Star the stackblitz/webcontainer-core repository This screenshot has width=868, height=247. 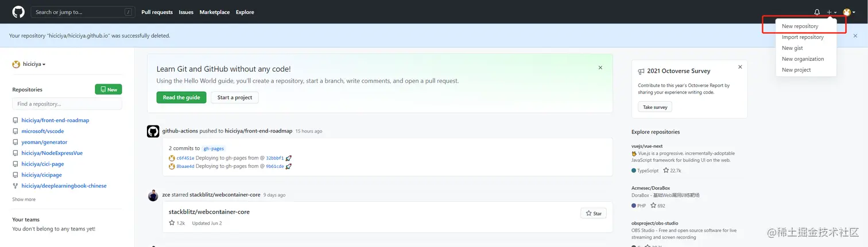[x=594, y=213]
